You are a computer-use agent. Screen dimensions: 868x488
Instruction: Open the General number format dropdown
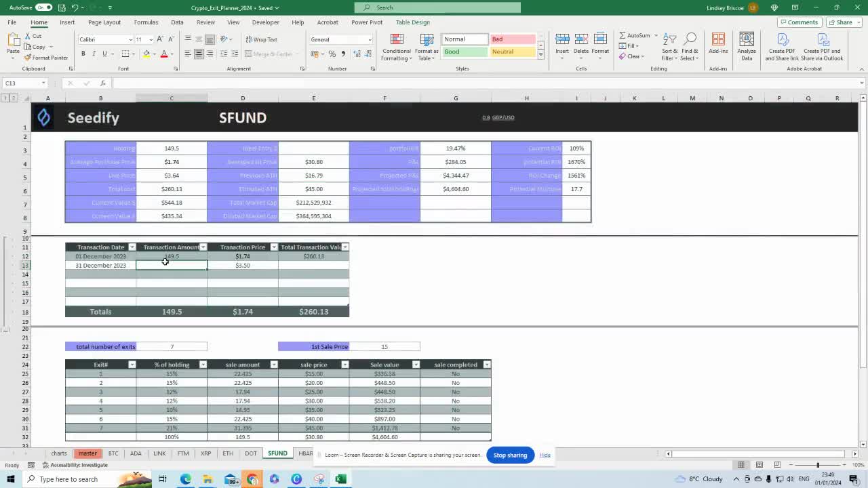tap(370, 39)
